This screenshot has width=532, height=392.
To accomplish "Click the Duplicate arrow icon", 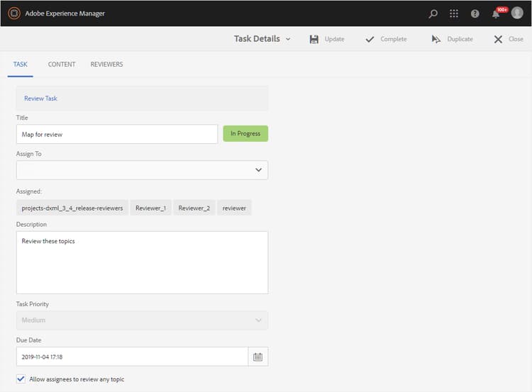I will pyautogui.click(x=436, y=39).
